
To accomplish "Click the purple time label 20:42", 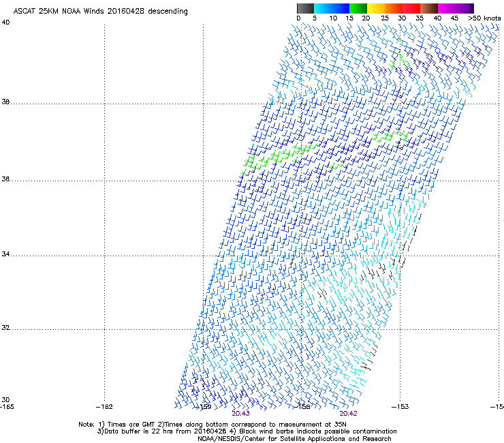I will click(349, 414).
